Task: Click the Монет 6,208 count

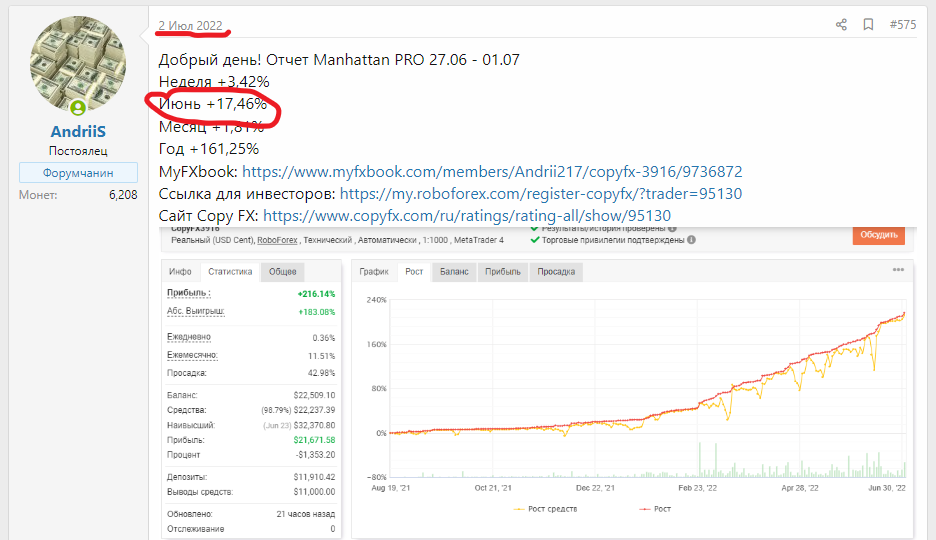Action: pos(123,195)
